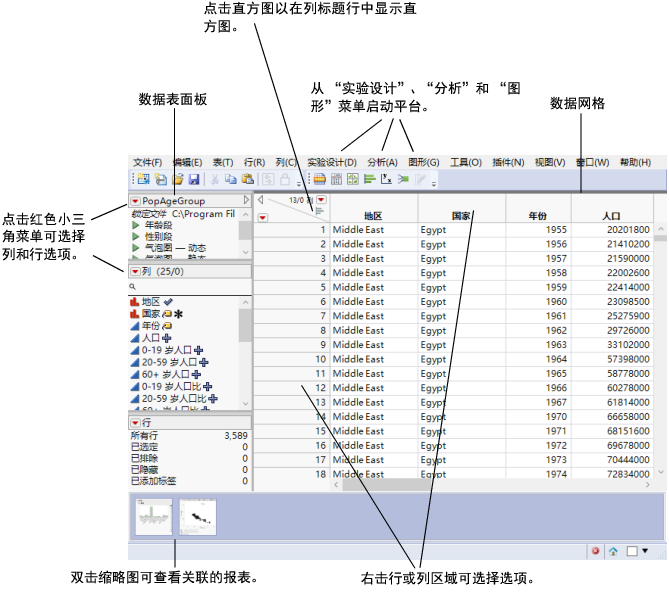Click the magnifier icon in columns search
Image resolution: width=669 pixels, height=600 pixels.
pyautogui.click(x=133, y=286)
